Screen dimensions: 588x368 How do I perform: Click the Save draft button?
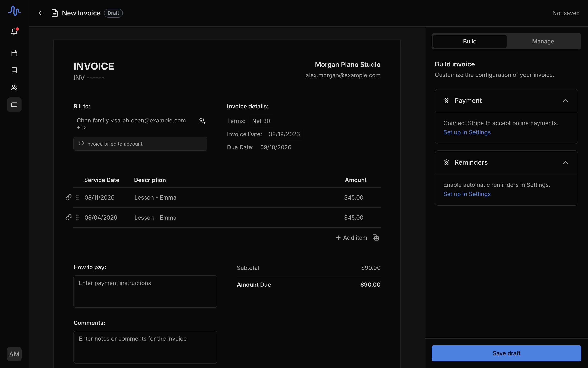506,353
